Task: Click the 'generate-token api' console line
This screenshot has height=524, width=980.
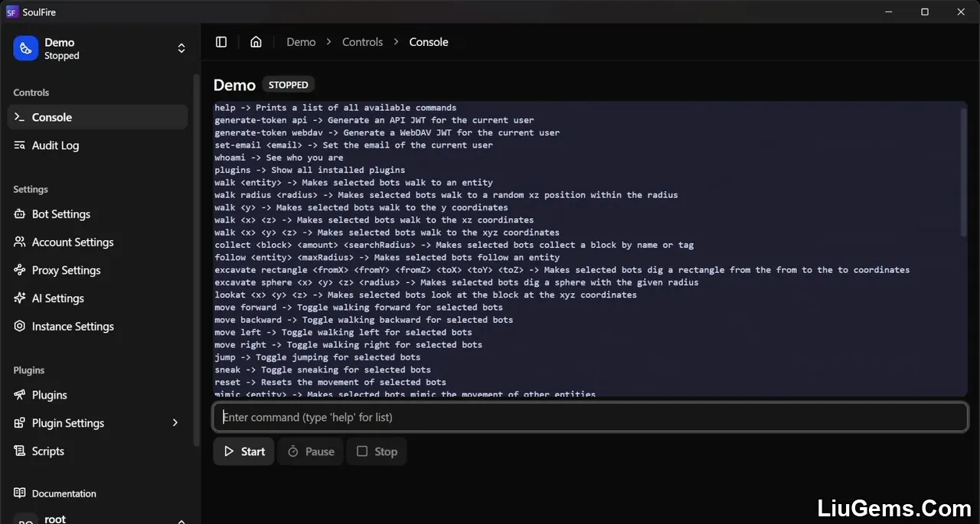Action: [x=374, y=120]
